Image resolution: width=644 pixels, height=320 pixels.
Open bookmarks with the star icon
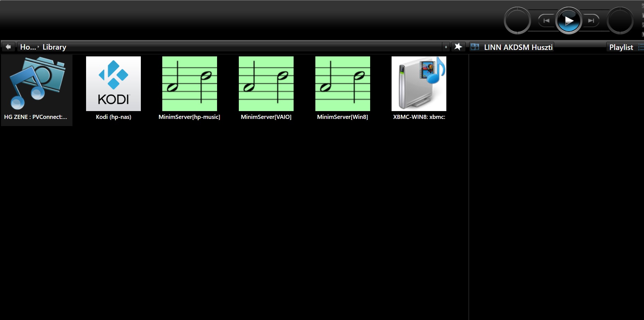pos(458,47)
